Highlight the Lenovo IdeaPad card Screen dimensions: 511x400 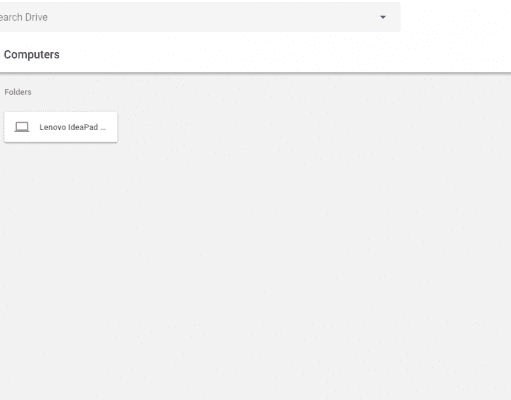61,127
